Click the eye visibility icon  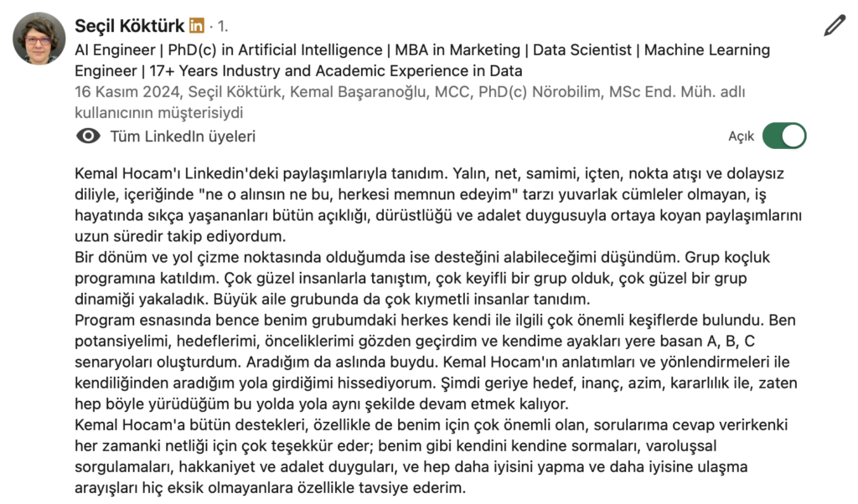point(88,136)
